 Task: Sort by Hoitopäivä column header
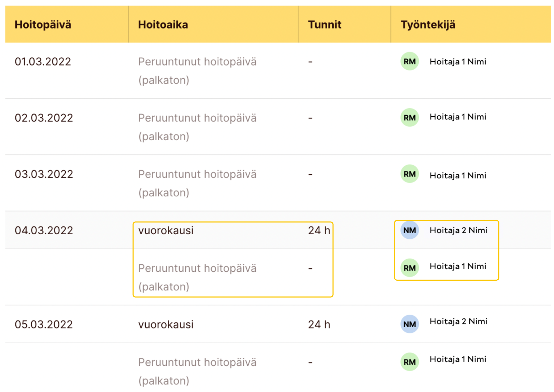pyautogui.click(x=43, y=25)
